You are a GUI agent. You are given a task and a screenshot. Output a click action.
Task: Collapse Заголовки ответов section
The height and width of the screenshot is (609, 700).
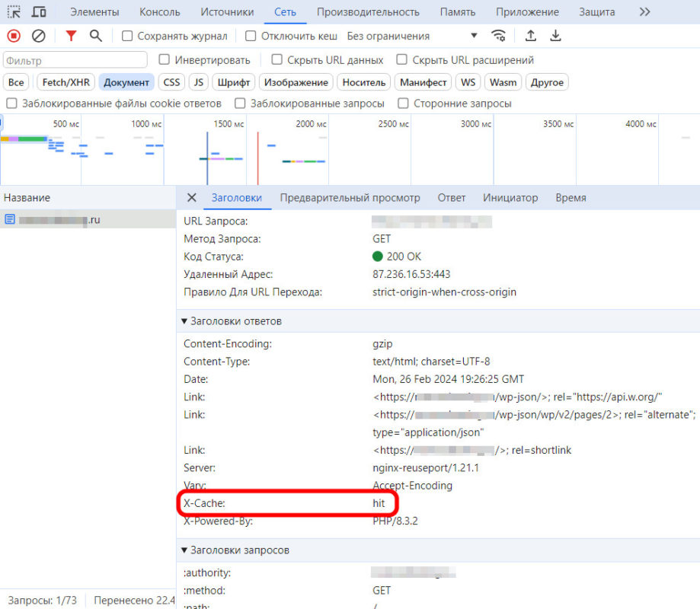coord(184,321)
